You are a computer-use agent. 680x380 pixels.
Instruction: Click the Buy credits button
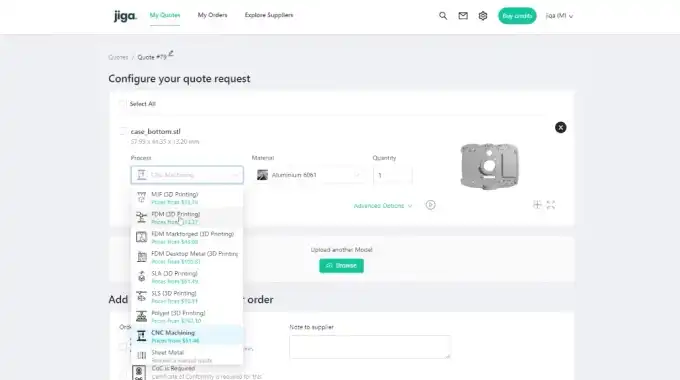pos(517,16)
